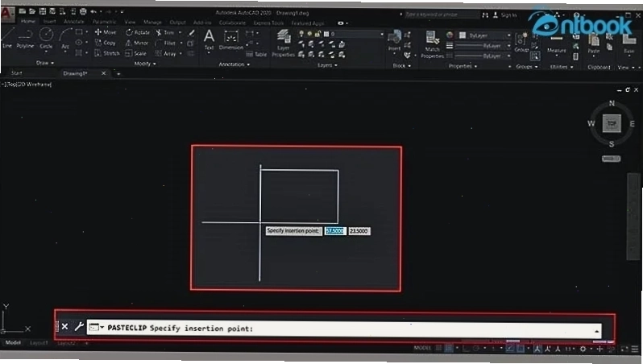Select the Polyline tool

point(25,38)
